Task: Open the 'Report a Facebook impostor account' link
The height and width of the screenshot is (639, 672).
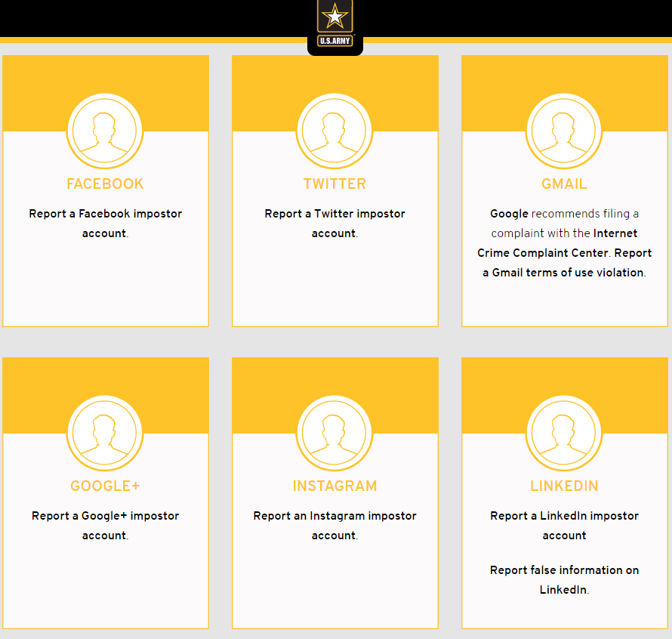Action: coord(106,223)
